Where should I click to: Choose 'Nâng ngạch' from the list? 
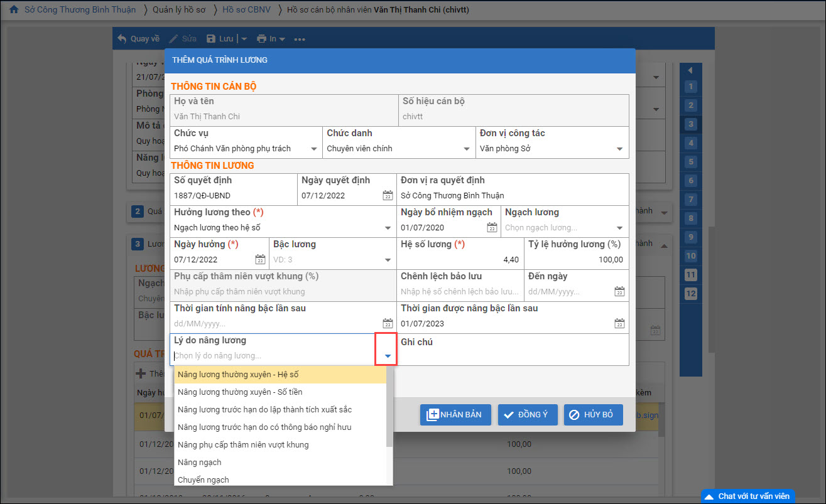coord(200,463)
